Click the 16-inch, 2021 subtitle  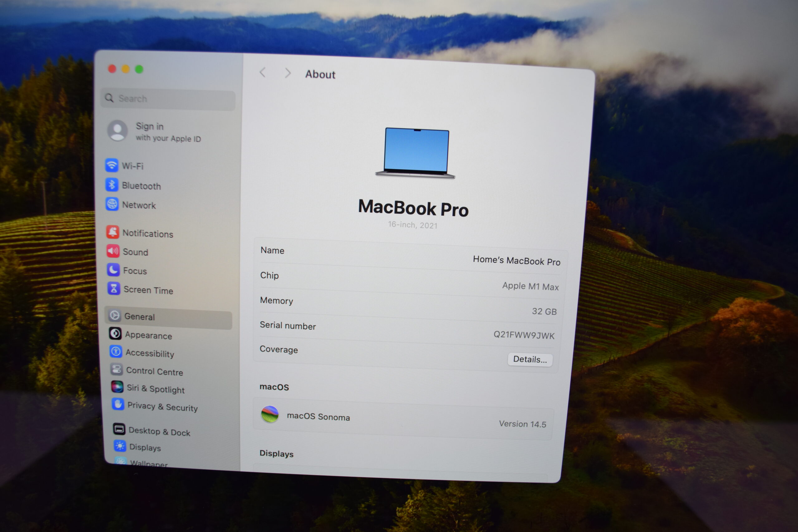click(413, 225)
